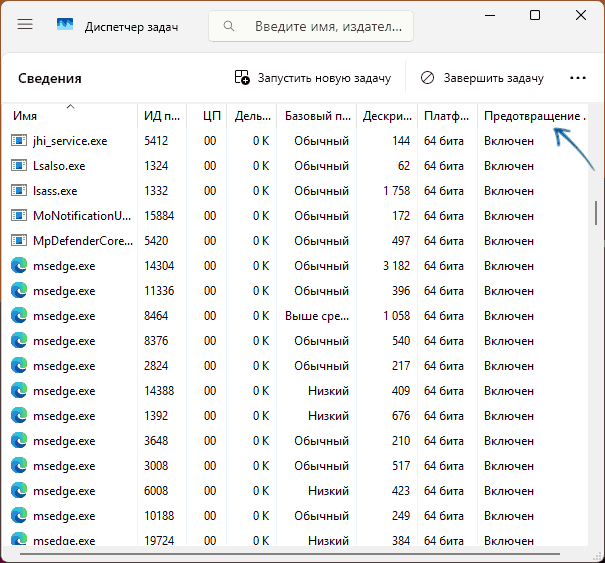Viewport: 605px width, 563px height.
Task: Click the jhi_service.exe process icon
Action: (19, 141)
